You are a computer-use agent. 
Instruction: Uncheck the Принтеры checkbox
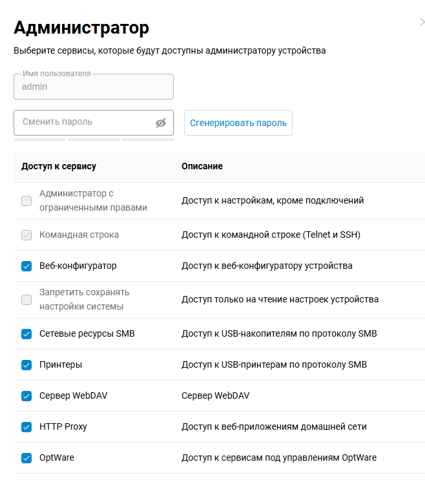coord(26,365)
